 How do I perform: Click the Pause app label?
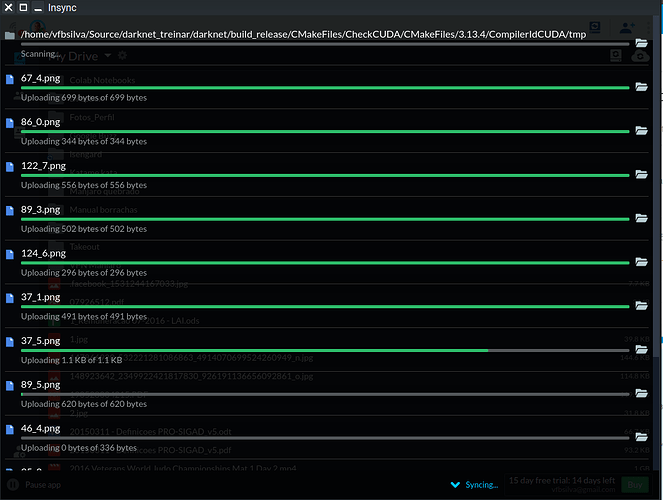click(43, 485)
